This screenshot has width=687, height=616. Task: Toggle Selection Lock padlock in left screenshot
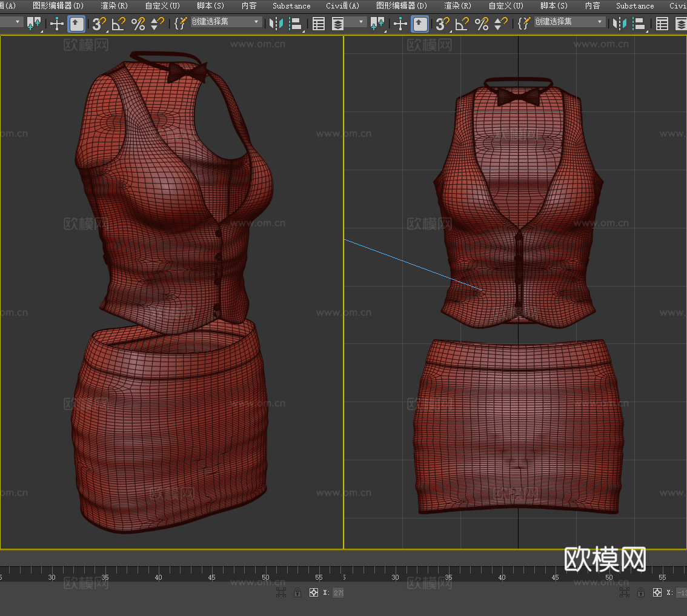(x=297, y=593)
